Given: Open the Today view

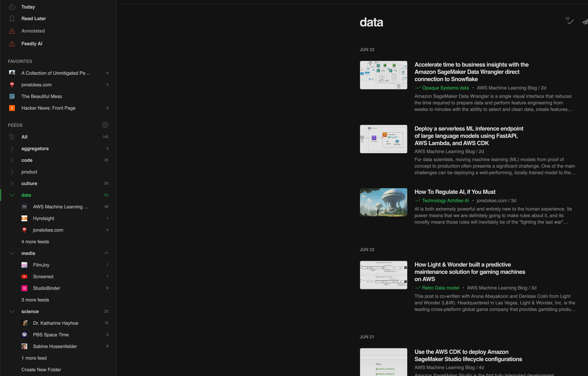Looking at the screenshot, I should point(28,7).
